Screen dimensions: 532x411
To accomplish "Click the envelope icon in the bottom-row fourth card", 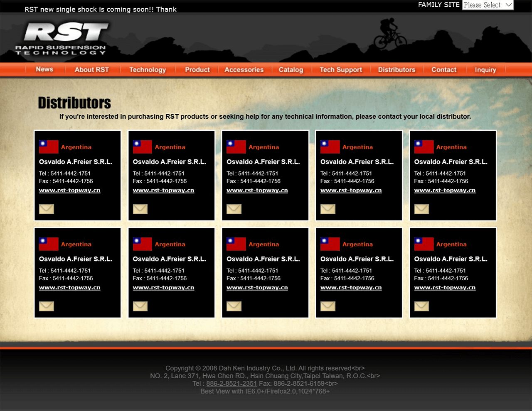I will (x=328, y=306).
